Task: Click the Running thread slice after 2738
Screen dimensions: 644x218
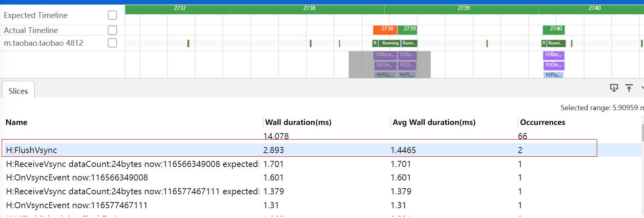Action: click(x=390, y=43)
